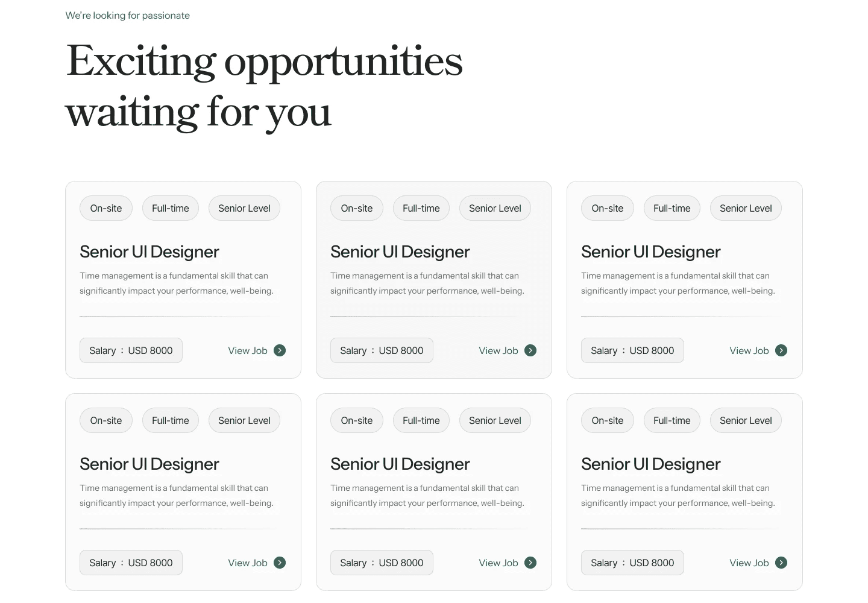Screen dimensions: 868x603
Task: Click the Salary USD 8000 tag on the top-left card
Action: point(131,350)
